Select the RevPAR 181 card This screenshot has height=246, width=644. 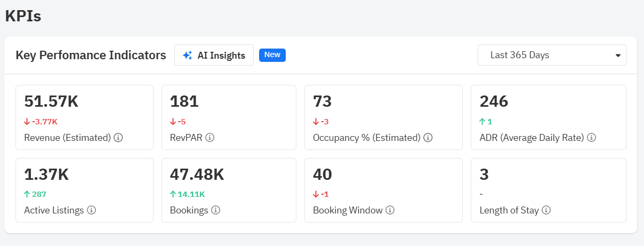tap(229, 117)
